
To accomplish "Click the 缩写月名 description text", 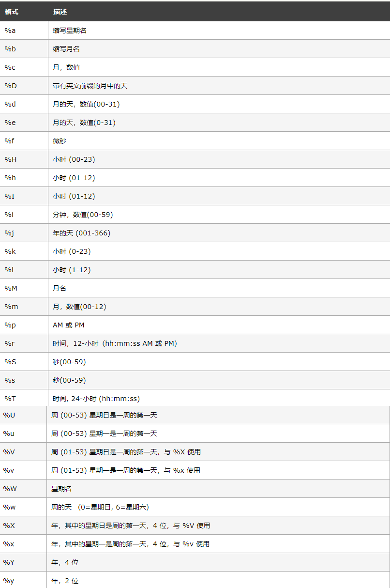I will point(66,49).
